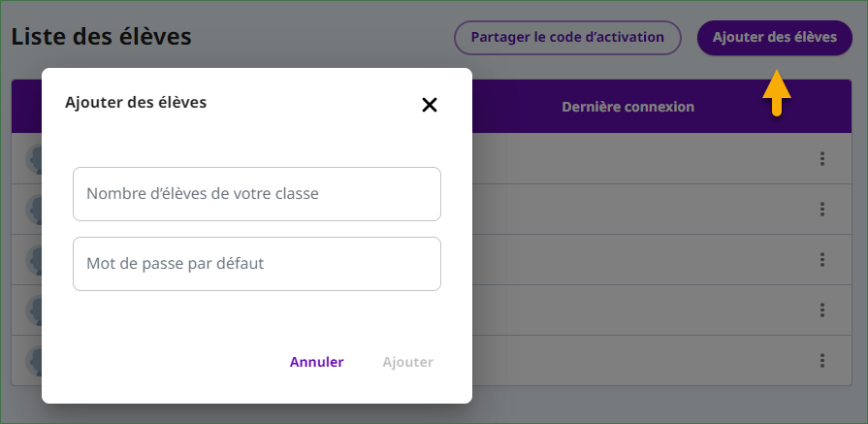Click the Ajouter confirm button in dialog
Viewport: 868px width, 424px height.
point(408,362)
